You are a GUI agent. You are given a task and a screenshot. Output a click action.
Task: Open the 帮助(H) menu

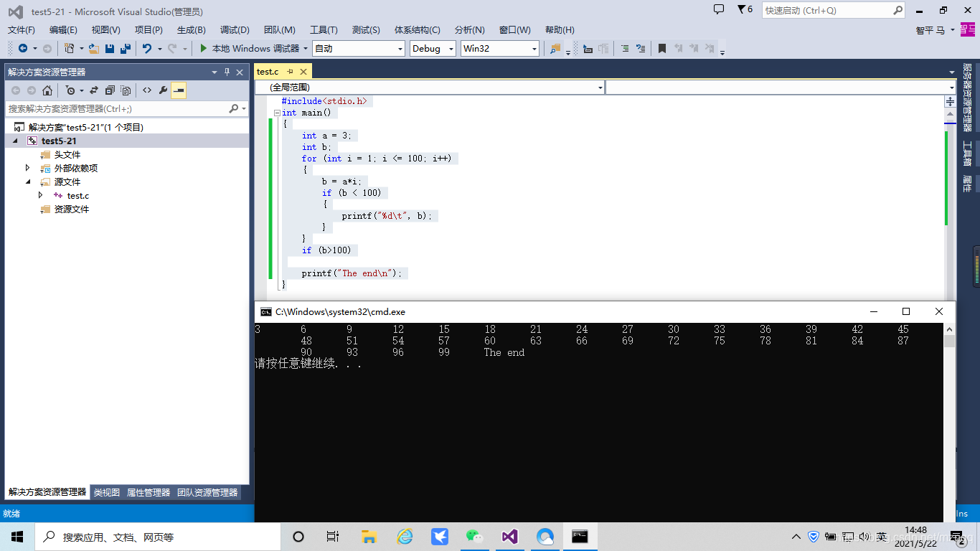tap(560, 29)
